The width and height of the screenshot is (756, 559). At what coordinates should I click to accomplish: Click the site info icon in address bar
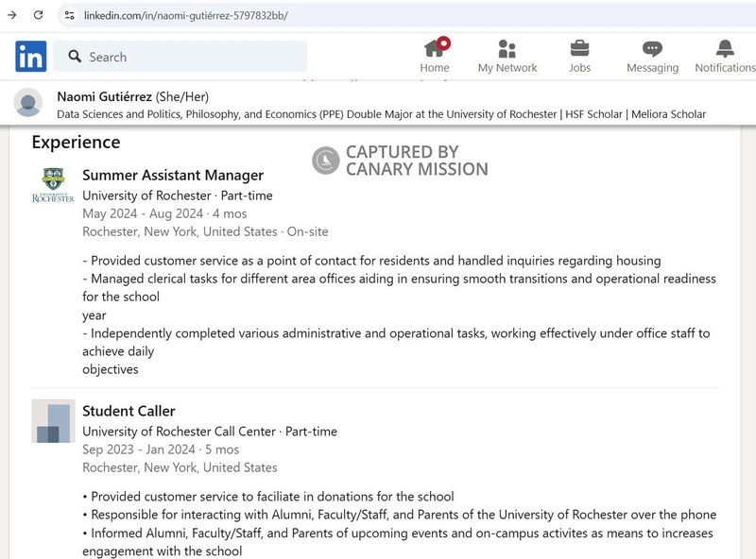(x=70, y=15)
